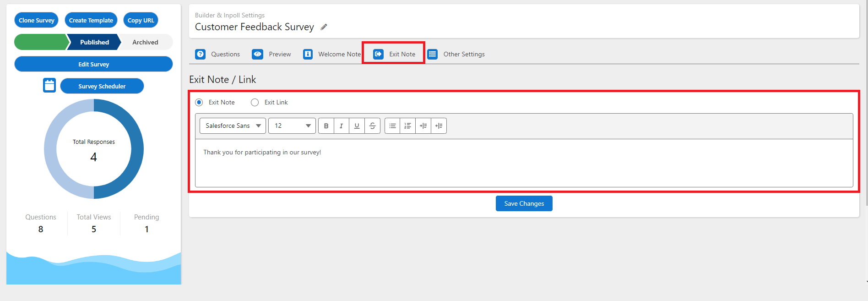868x301 pixels.
Task: Open the Salesforce Sans font dropdown
Action: tap(233, 126)
